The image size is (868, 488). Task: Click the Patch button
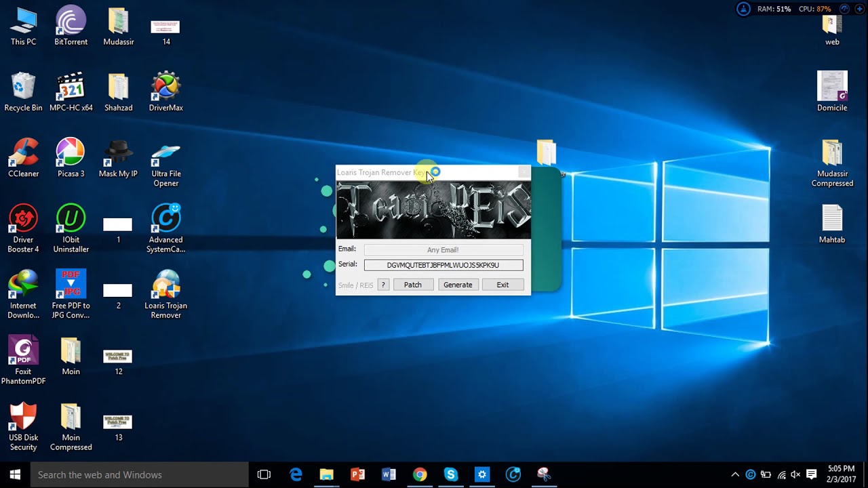click(x=413, y=285)
